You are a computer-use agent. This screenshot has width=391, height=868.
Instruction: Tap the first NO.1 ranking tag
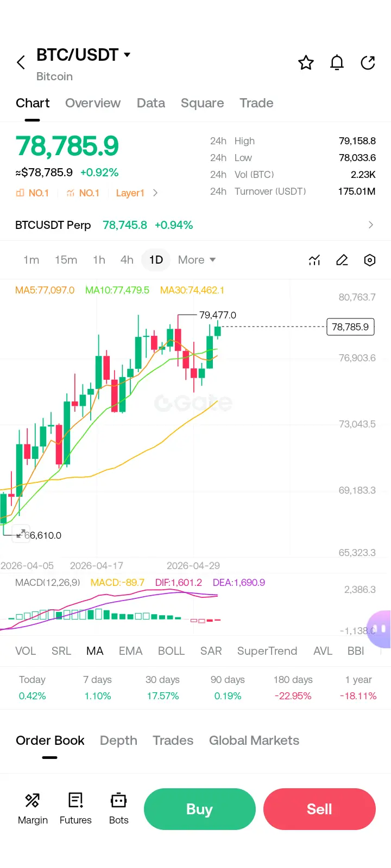tap(33, 193)
